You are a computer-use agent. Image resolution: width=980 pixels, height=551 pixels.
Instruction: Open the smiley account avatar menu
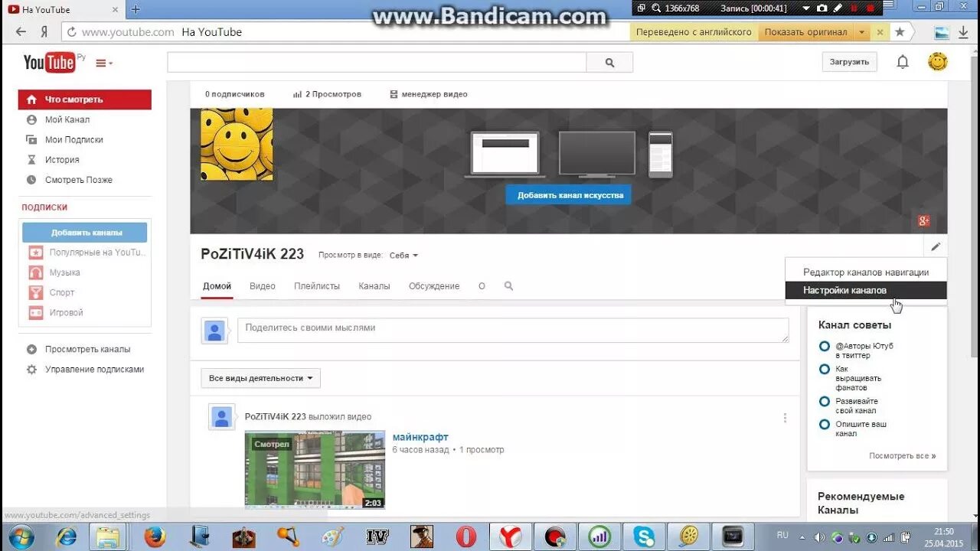click(938, 62)
